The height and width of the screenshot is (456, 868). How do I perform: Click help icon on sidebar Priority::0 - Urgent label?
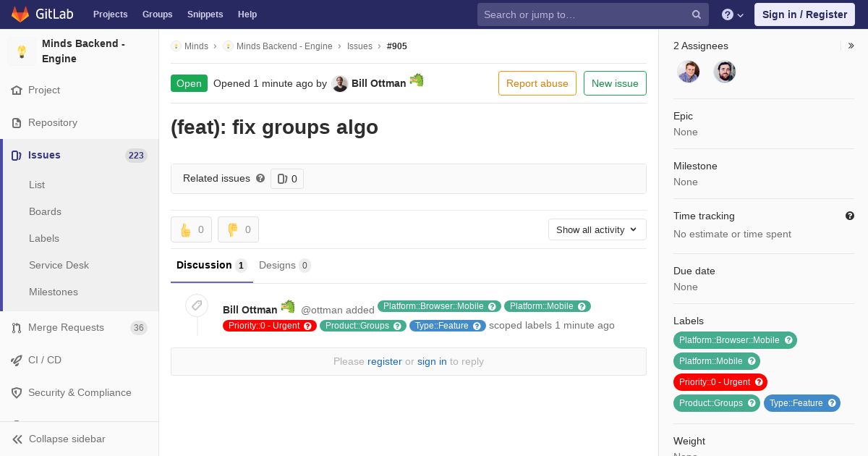click(x=759, y=382)
